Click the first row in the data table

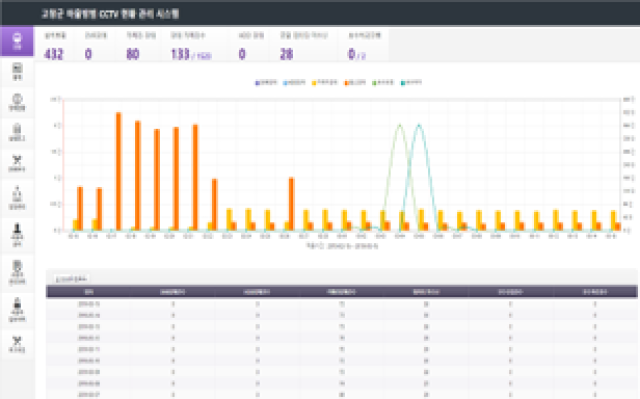pos(342,304)
